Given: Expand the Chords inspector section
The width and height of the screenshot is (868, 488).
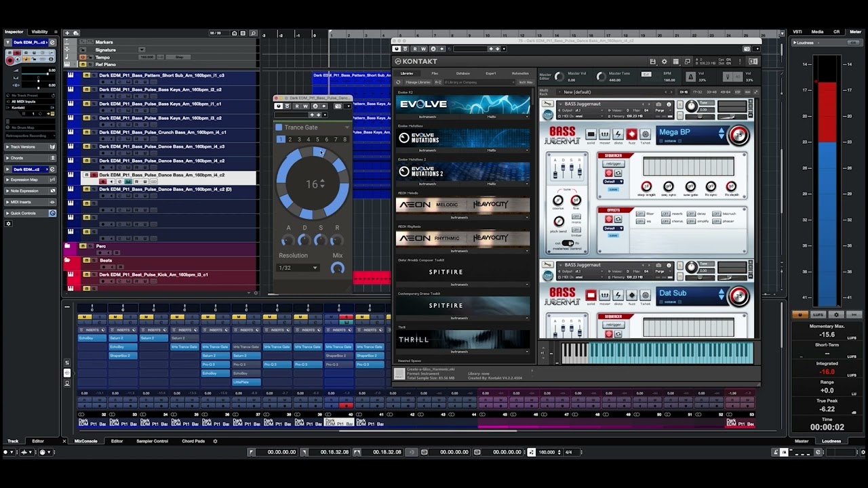Looking at the screenshot, I should 31,158.
